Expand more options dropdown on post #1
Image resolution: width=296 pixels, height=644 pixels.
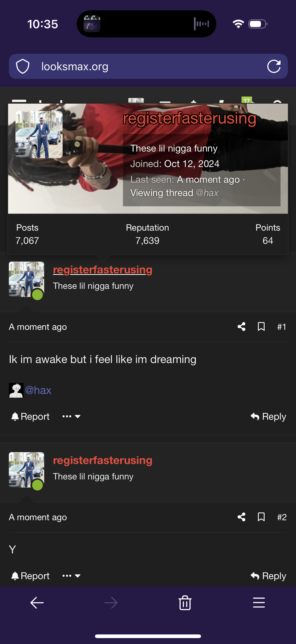tap(71, 417)
